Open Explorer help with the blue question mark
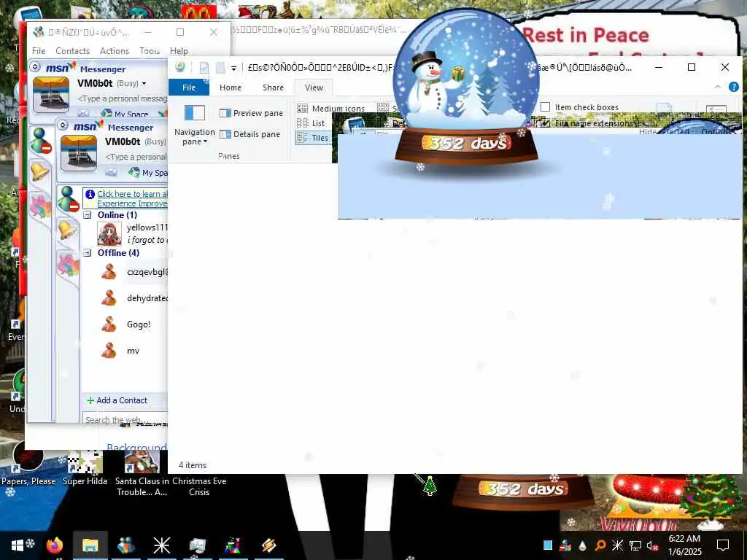This screenshot has width=747, height=560. [x=734, y=87]
